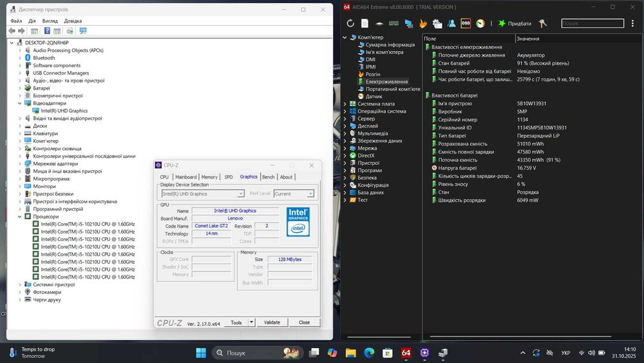Show hidden system tray icons chevron
This screenshot has height=363, width=644.
pyautogui.click(x=522, y=353)
